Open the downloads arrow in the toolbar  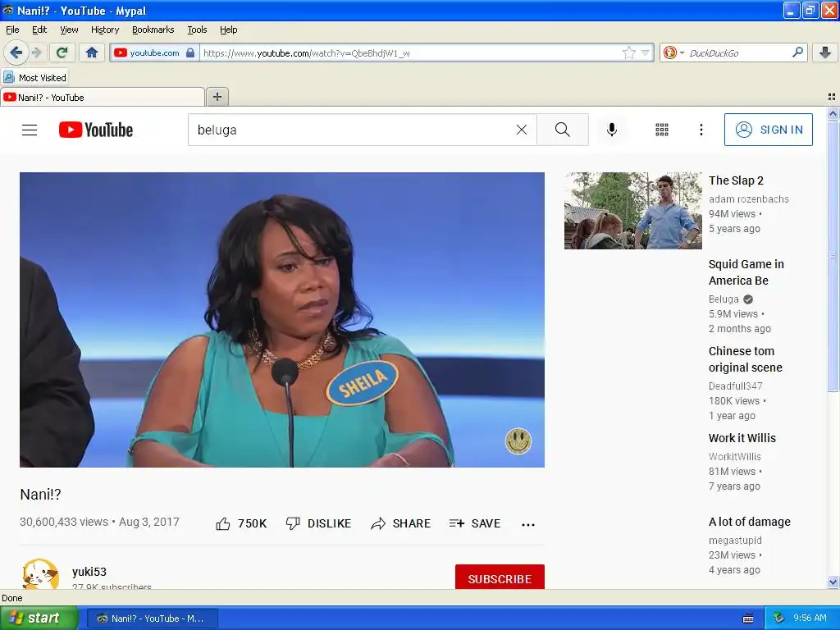coord(825,52)
